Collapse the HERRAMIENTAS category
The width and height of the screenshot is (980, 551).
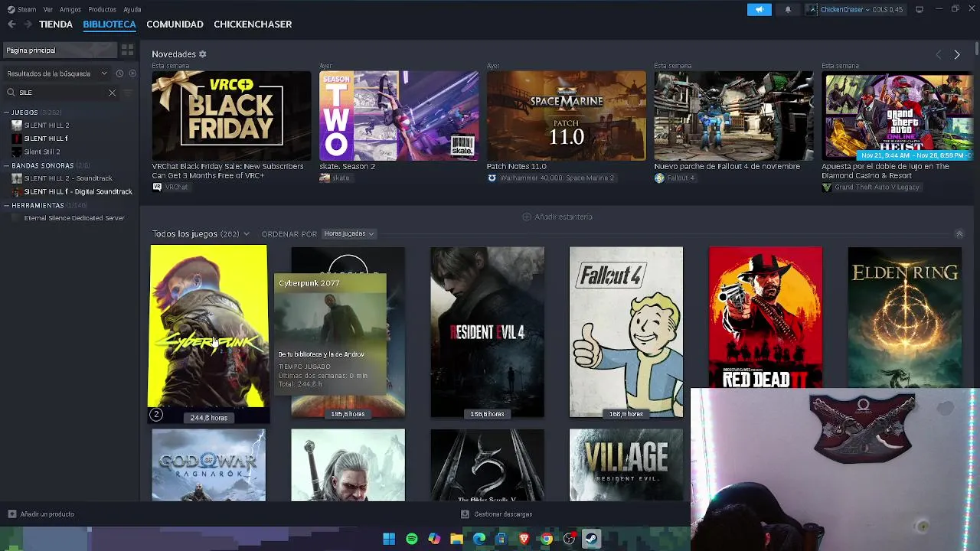(x=6, y=205)
